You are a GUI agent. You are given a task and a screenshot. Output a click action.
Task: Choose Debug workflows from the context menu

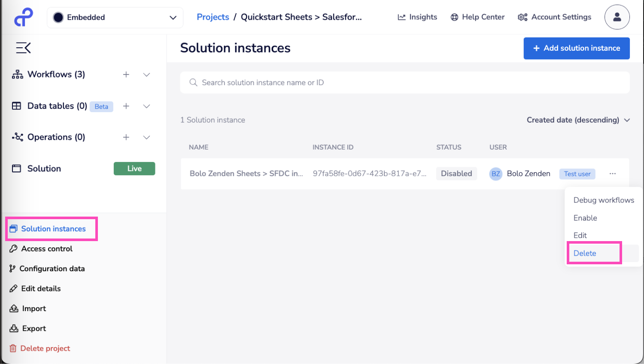(x=604, y=200)
